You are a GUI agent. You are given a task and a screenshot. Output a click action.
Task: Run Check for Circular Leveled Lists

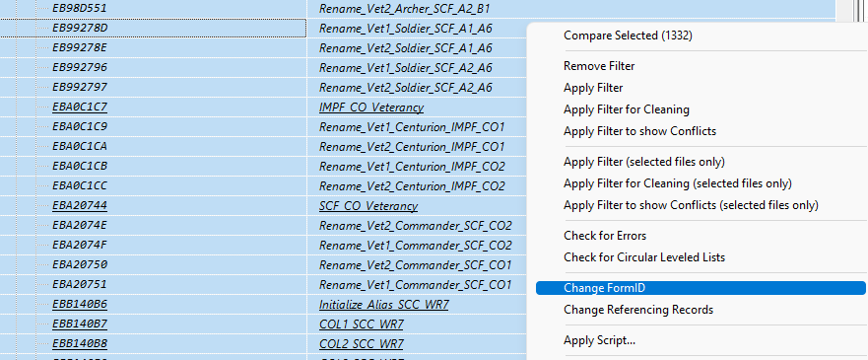pos(643,257)
